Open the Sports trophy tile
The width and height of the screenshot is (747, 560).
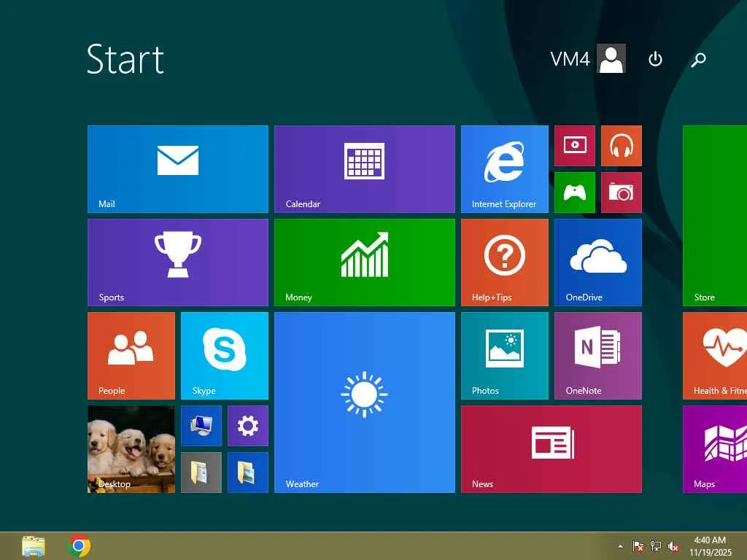pyautogui.click(x=178, y=262)
